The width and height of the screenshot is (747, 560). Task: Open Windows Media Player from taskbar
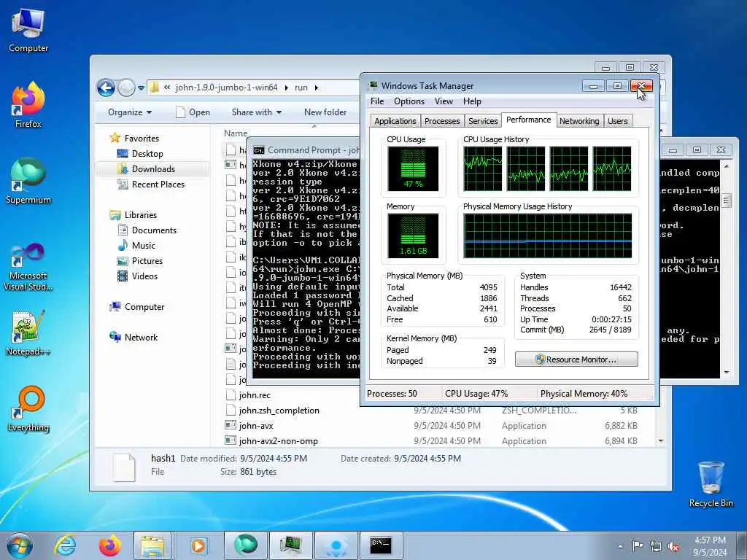pyautogui.click(x=198, y=545)
